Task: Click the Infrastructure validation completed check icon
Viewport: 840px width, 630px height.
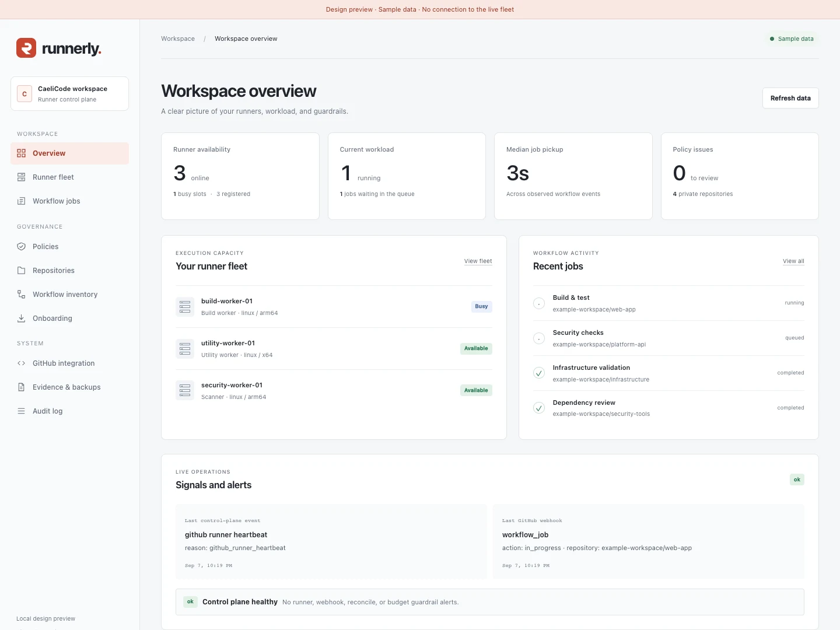Action: (539, 373)
